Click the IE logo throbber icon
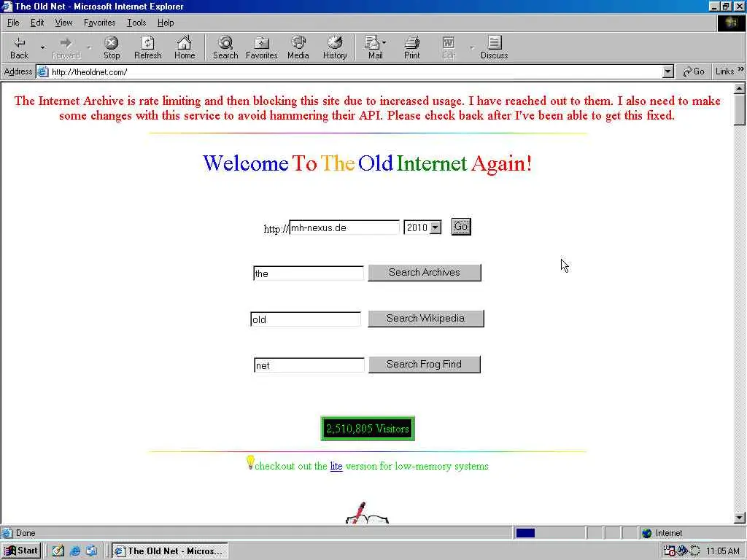This screenshot has width=747, height=560. click(731, 23)
